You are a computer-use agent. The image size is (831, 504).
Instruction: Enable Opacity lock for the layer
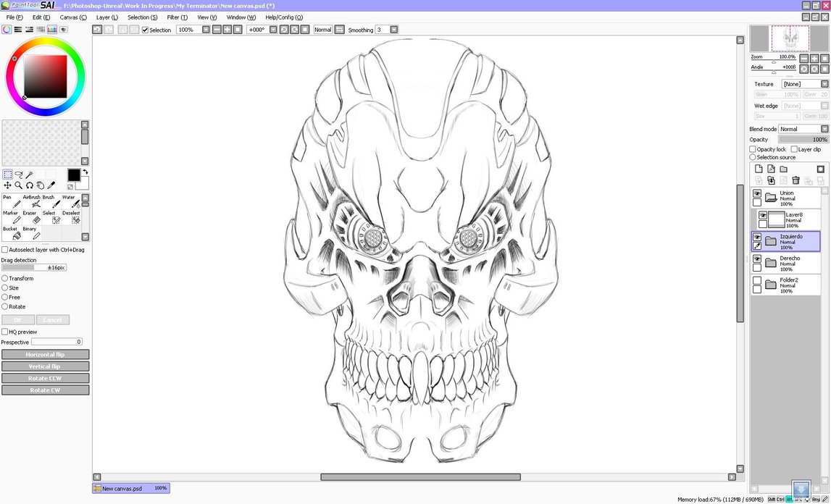tap(753, 148)
